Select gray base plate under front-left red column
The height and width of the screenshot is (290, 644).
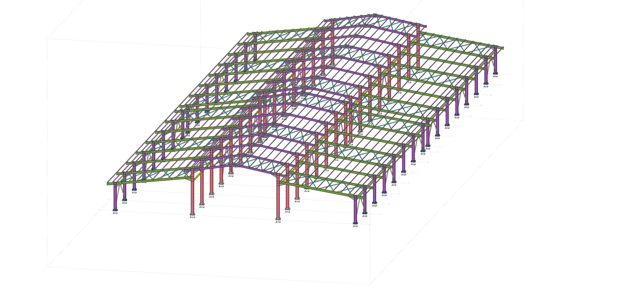point(192,214)
